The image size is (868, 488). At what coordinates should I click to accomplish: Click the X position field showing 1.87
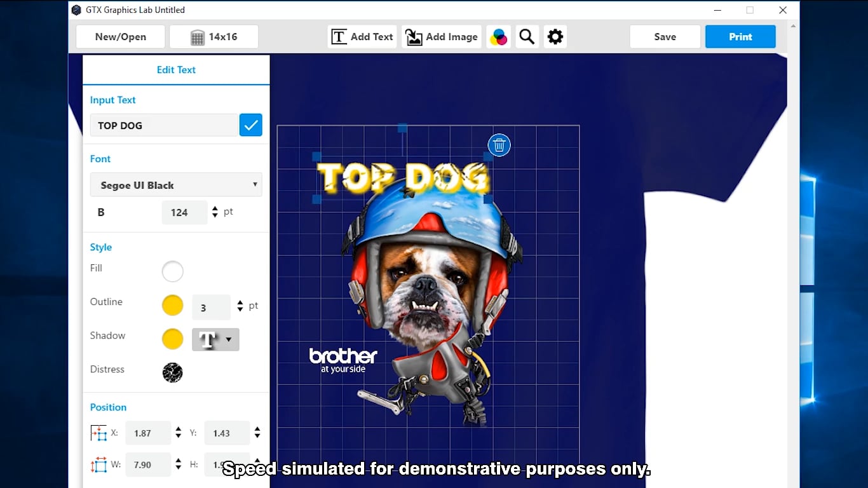pos(148,433)
